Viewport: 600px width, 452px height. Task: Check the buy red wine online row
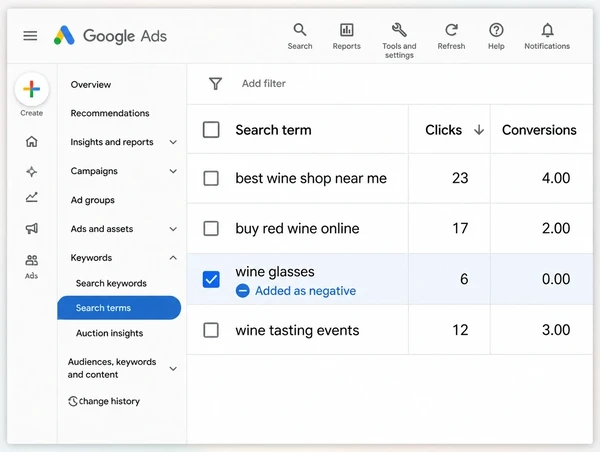click(211, 228)
